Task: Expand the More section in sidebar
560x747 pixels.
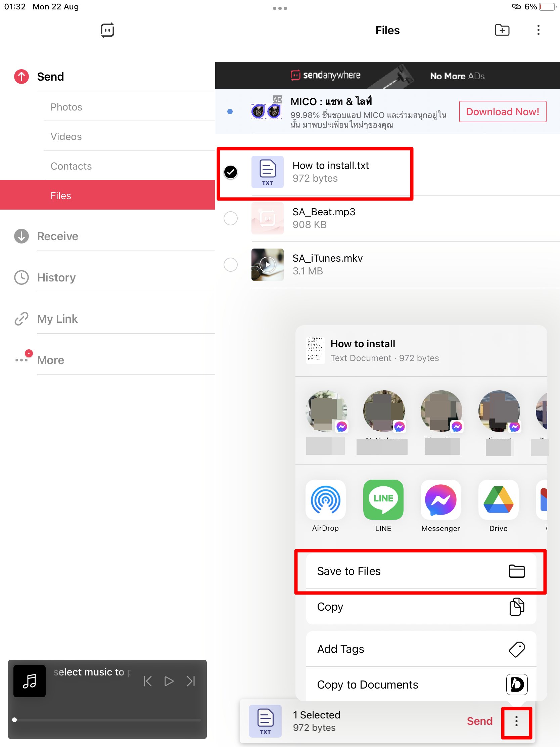Action: point(51,360)
